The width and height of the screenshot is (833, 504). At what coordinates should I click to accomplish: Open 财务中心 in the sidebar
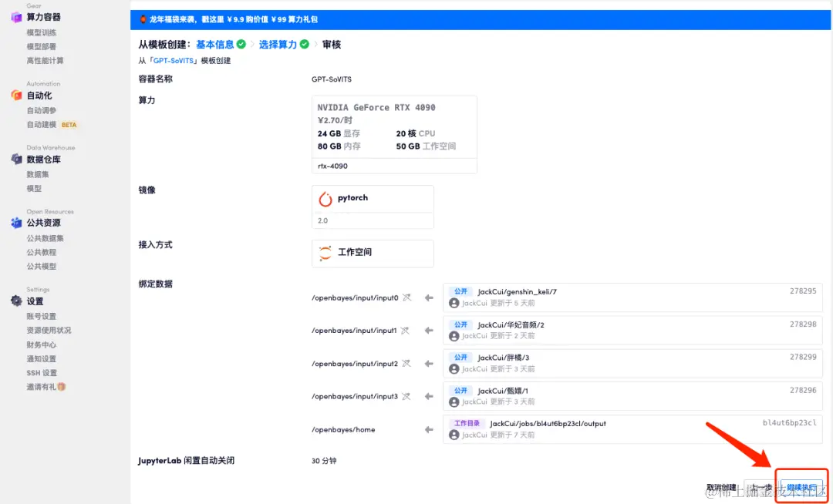[x=42, y=344]
